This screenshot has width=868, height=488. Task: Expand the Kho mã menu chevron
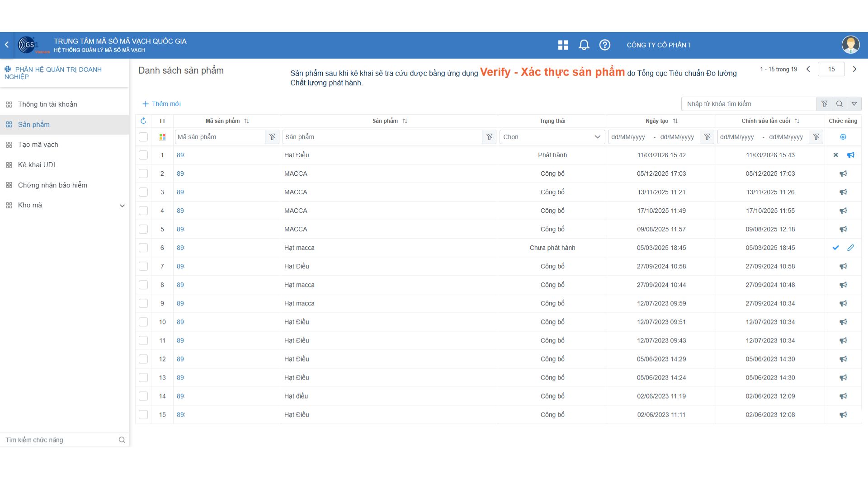tap(122, 206)
